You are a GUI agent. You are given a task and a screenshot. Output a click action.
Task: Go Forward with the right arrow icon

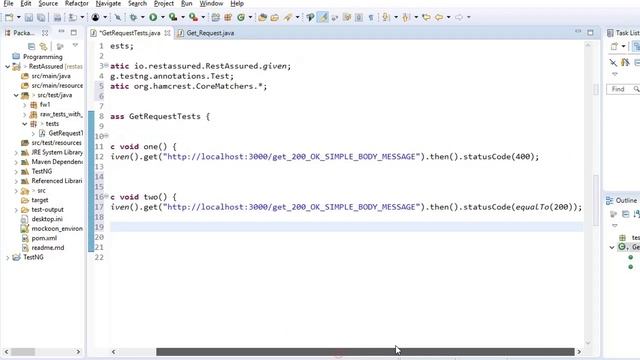point(459,17)
